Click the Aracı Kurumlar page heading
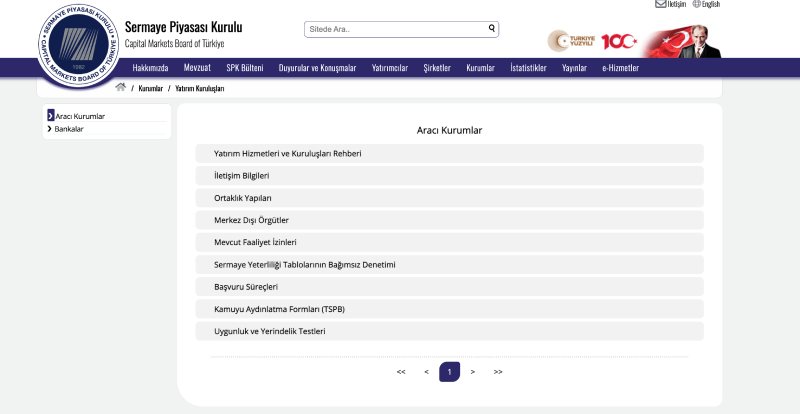This screenshot has height=414, width=800. pos(449,130)
